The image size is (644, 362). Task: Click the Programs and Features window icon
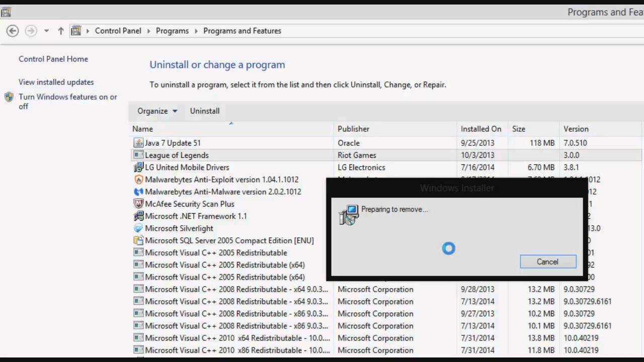6,12
